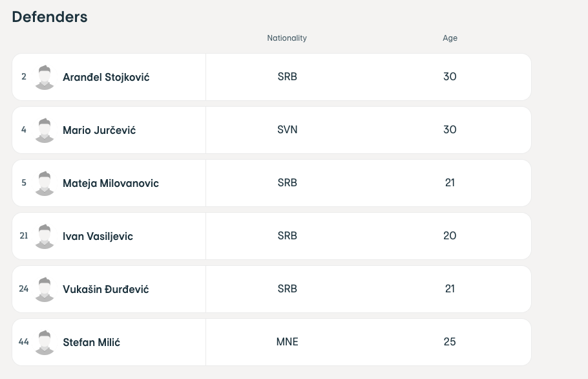Image resolution: width=588 pixels, height=379 pixels.
Task: Click Stefan Milić's avatar icon
Action: 45,342
